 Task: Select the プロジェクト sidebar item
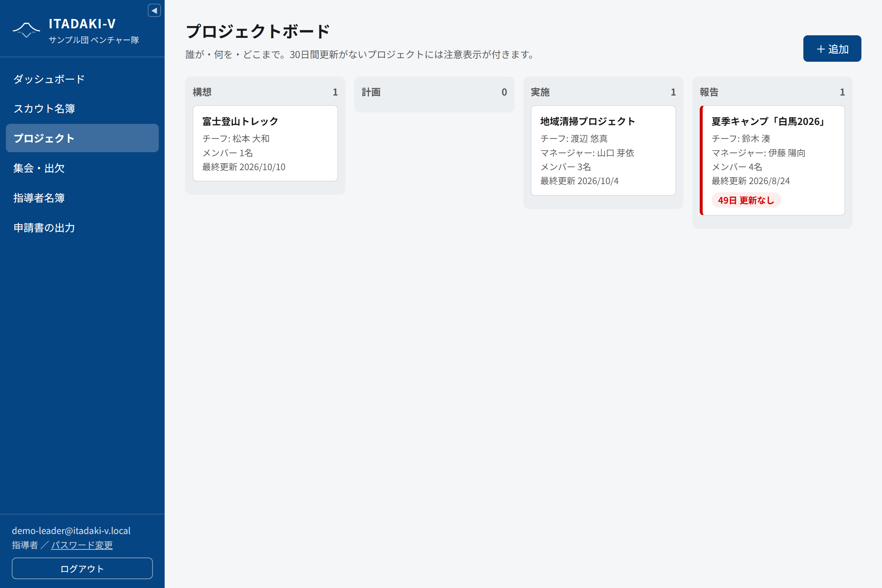tap(82, 138)
